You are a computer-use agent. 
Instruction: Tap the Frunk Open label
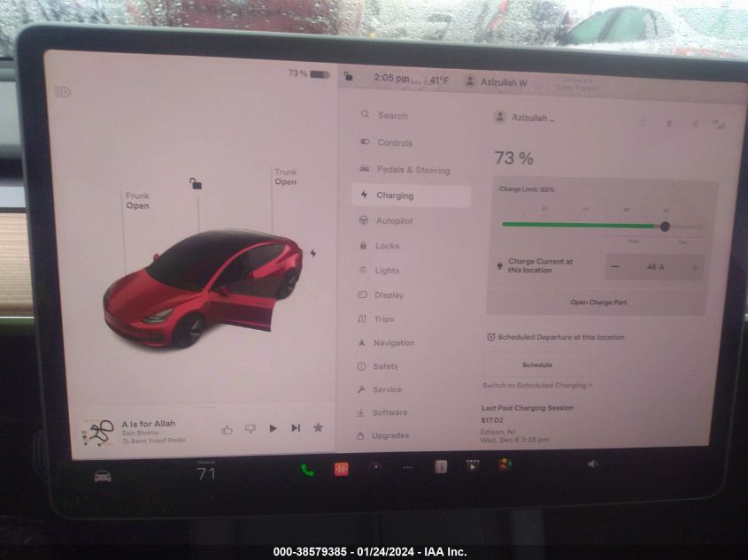[x=137, y=201]
